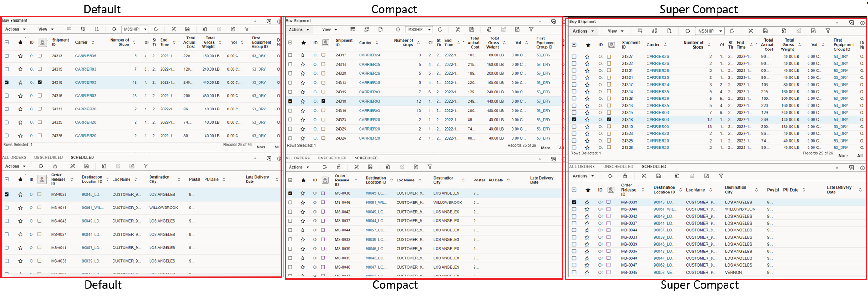Check row checkbox for shipment 24327 in Super Compact panel
868x296 pixels.
tap(574, 57)
